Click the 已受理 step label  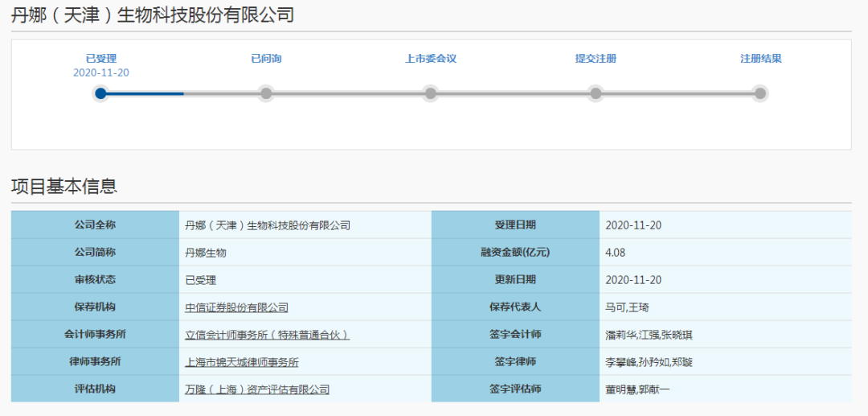pos(101,59)
